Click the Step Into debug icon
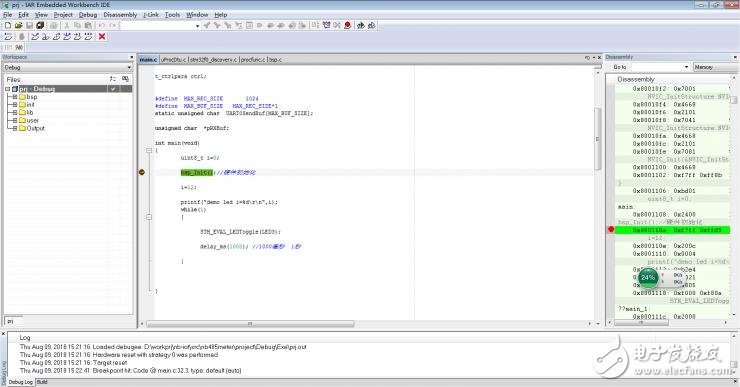The image size is (740, 387). (x=45, y=36)
